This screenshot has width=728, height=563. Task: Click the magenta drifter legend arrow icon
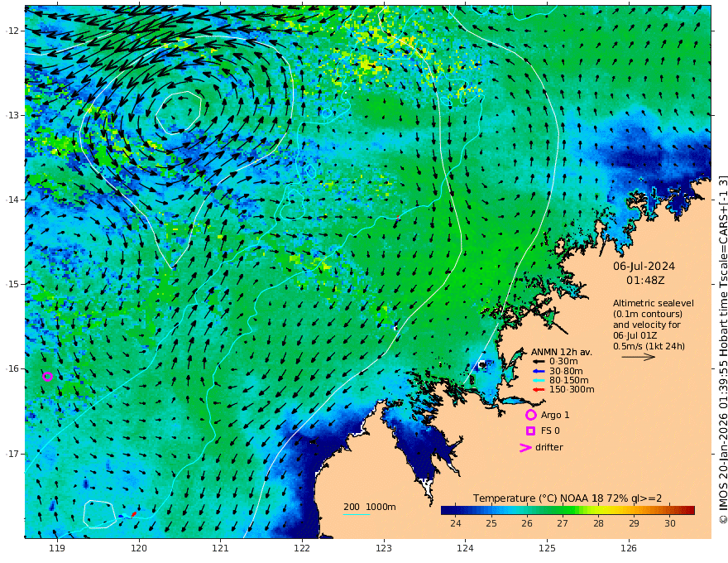525,447
